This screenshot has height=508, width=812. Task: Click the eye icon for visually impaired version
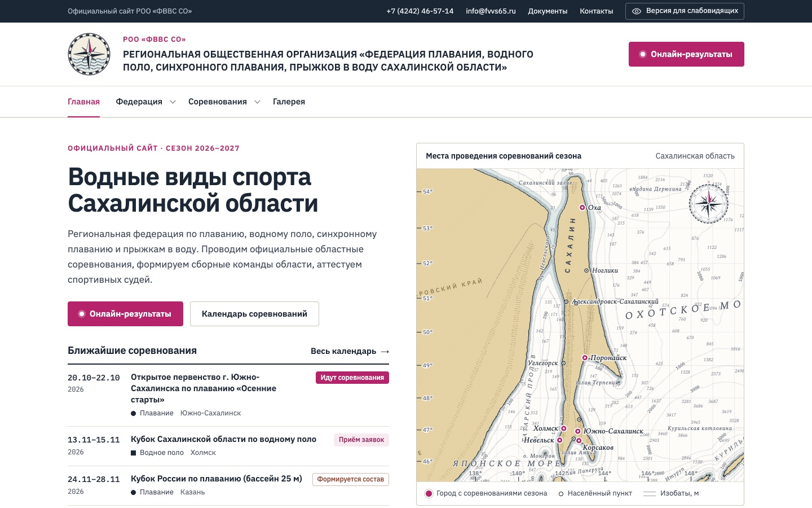637,11
